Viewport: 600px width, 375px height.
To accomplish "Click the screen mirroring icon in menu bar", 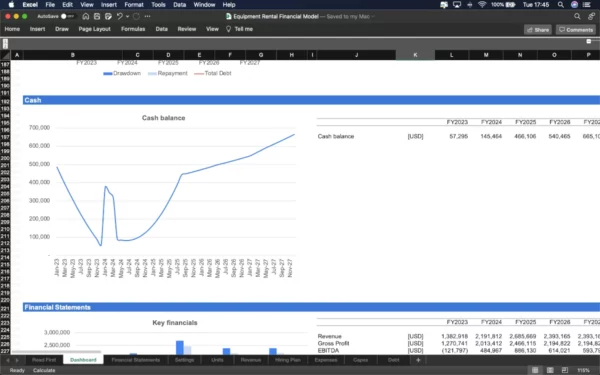I will [x=457, y=5].
